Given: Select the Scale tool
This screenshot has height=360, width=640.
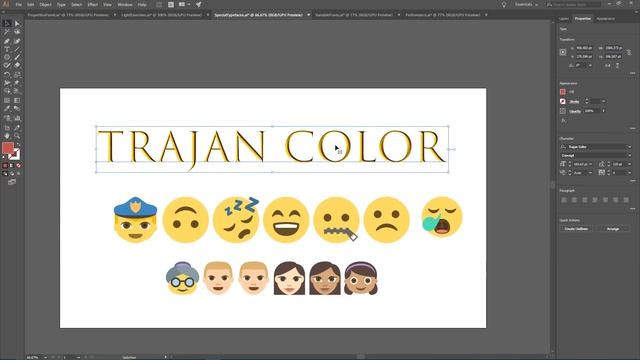Looking at the screenshot, I should tap(17, 75).
